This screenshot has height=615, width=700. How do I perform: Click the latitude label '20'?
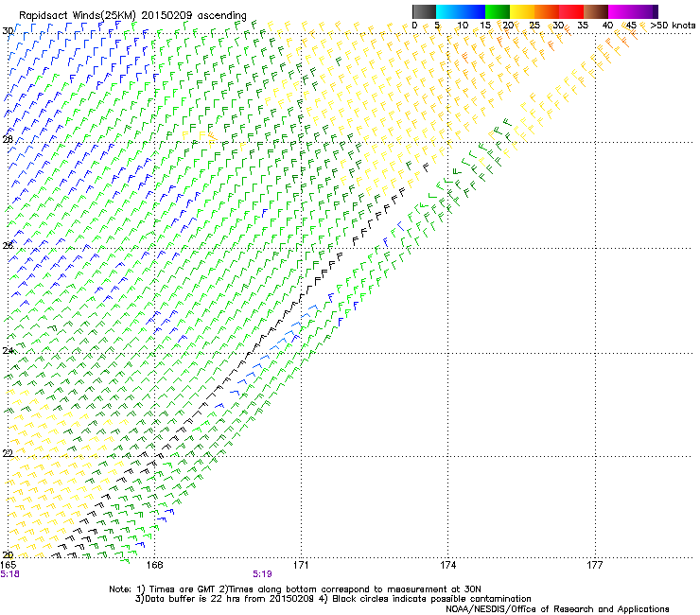coord(8,554)
